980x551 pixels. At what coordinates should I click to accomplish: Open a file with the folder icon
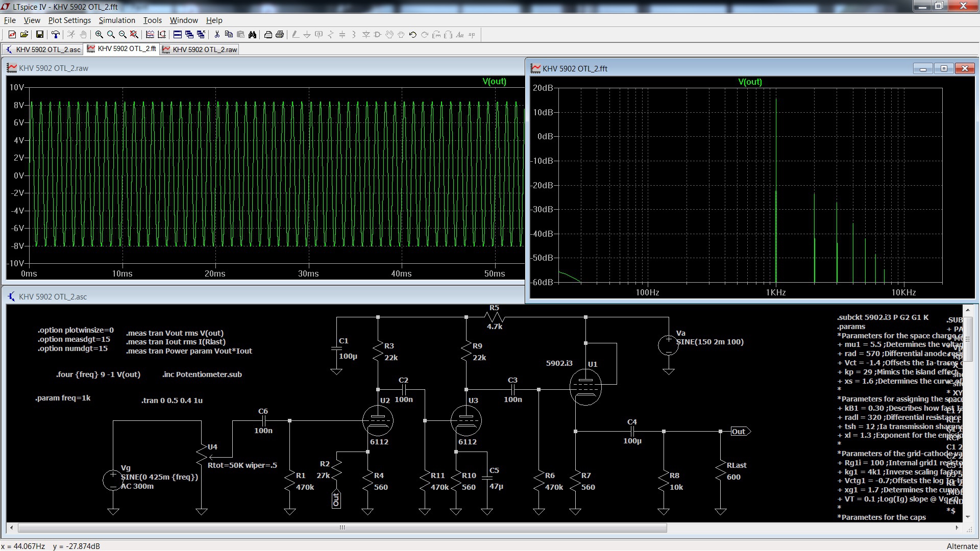click(24, 35)
